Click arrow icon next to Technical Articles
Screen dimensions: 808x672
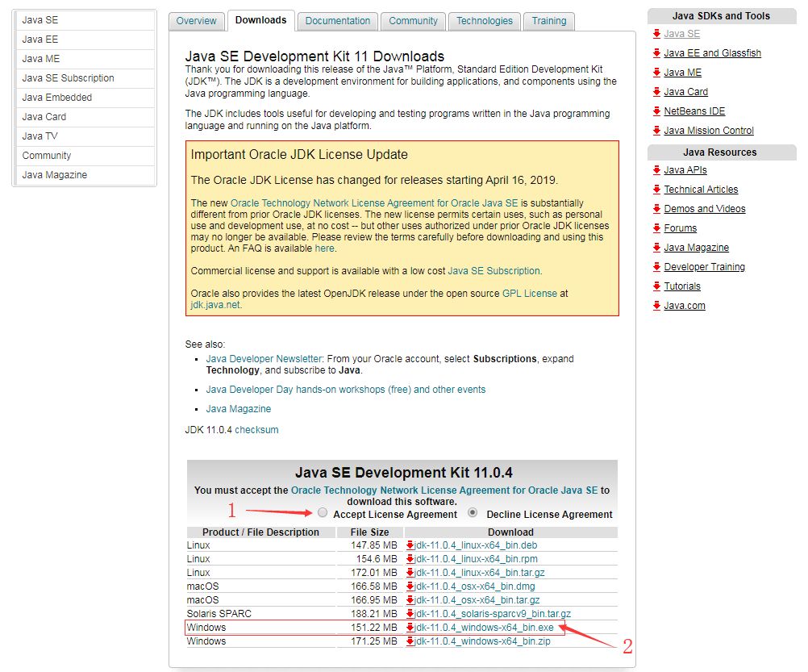click(656, 190)
